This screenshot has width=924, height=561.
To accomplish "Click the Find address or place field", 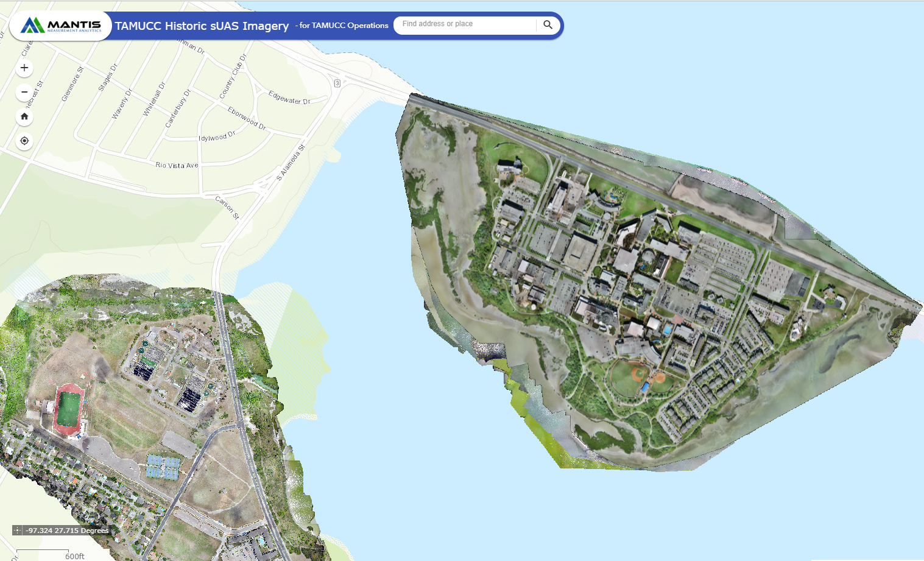I will pyautogui.click(x=465, y=24).
